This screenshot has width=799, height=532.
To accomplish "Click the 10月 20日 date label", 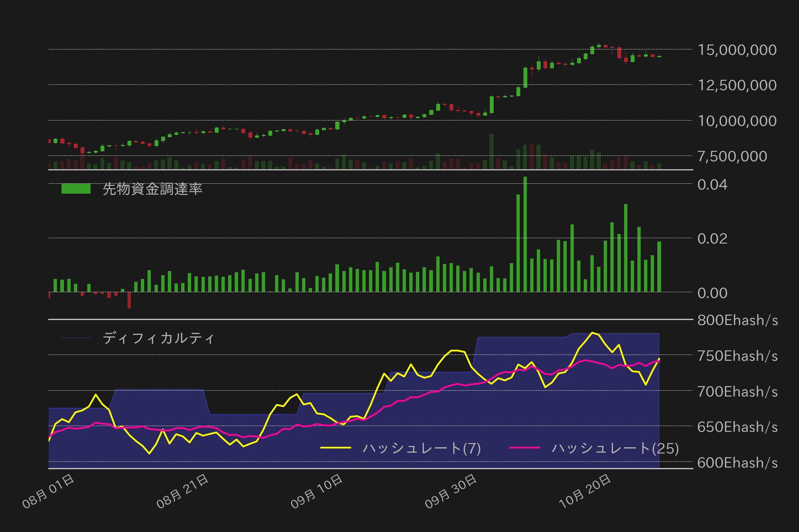I will [x=585, y=491].
